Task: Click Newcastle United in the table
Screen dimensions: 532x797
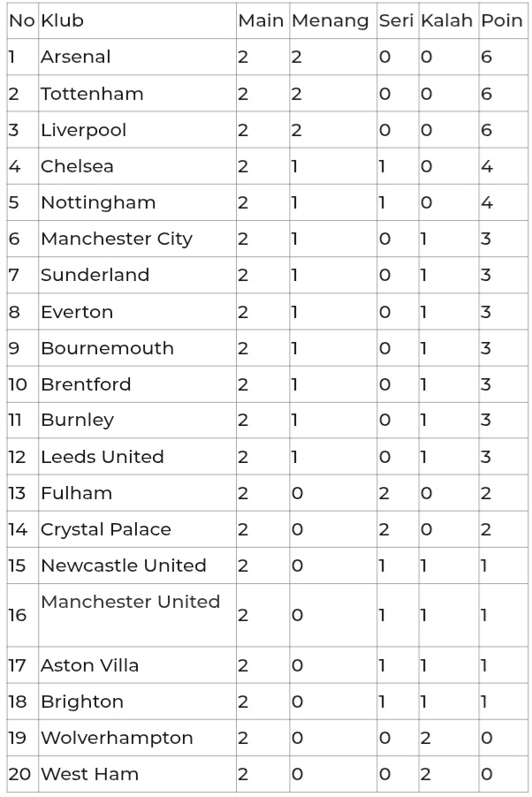Action: (x=124, y=565)
